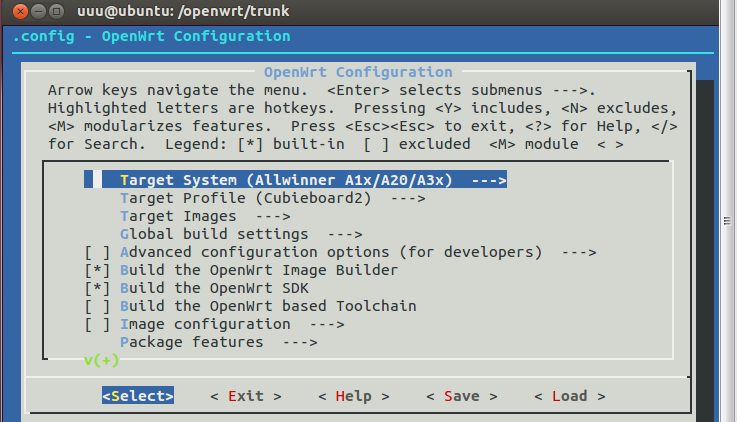
Task: Maximize the terminal window
Action: click(x=56, y=11)
